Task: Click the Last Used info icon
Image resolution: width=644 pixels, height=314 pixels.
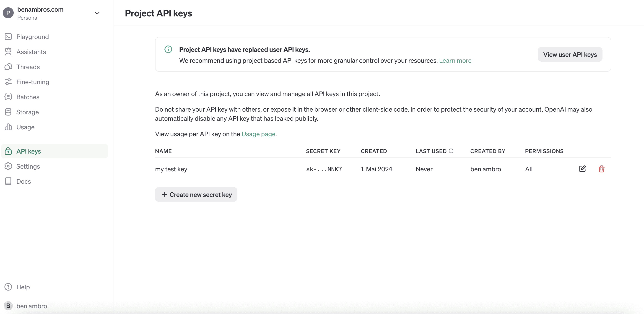Action: pyautogui.click(x=451, y=151)
